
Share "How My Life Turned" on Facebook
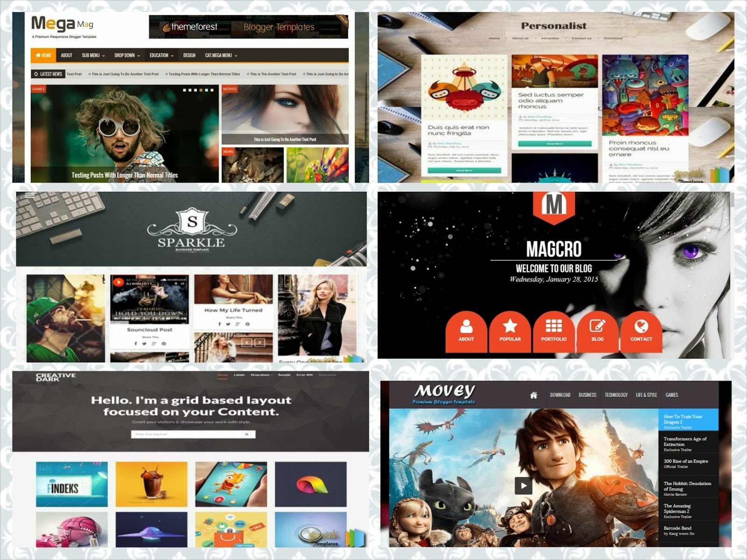tap(219, 324)
